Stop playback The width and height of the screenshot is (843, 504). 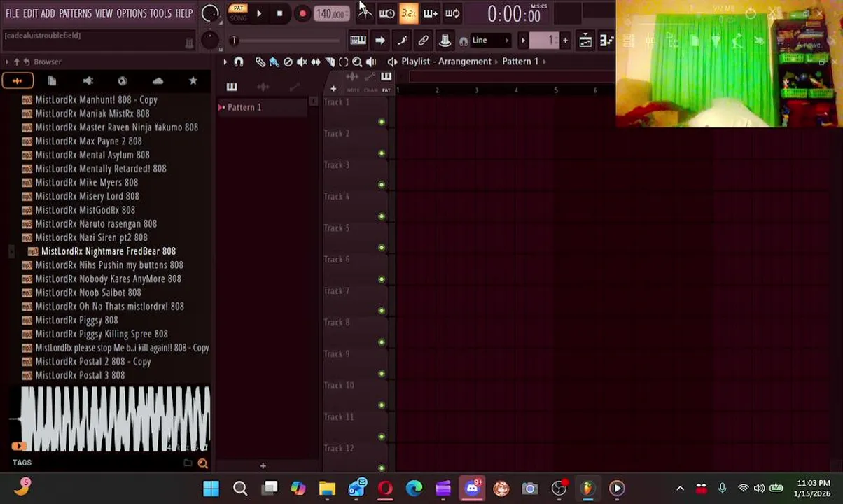coord(279,13)
